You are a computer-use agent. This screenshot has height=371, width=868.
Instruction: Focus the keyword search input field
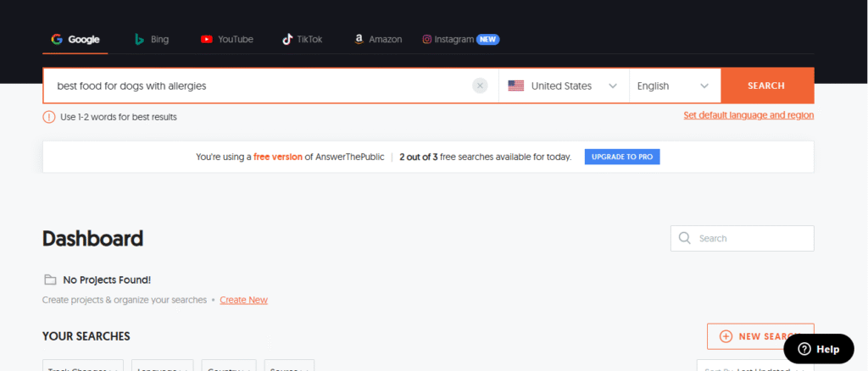tap(254, 86)
